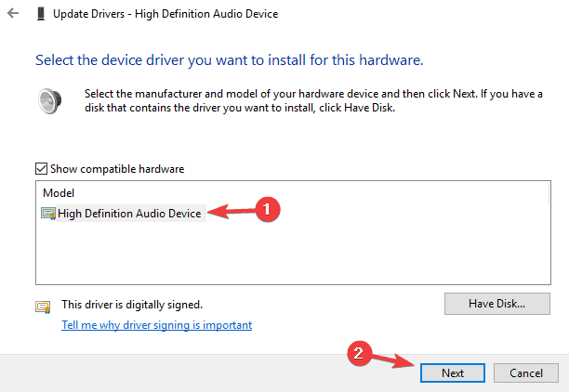Image resolution: width=569 pixels, height=392 pixels.
Task: Click the red circle annotation numbered 2
Action: pyautogui.click(x=359, y=353)
